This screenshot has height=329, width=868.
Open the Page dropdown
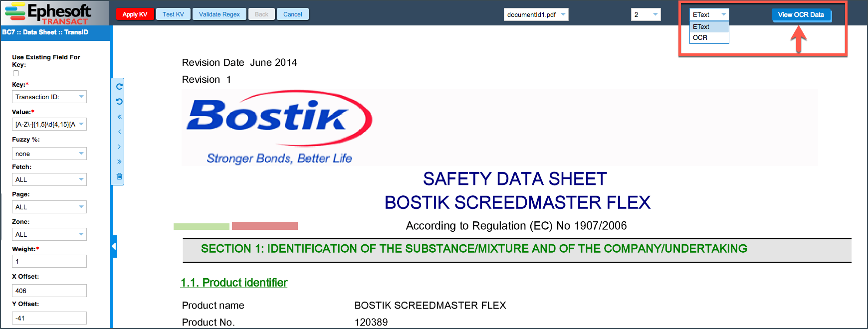point(49,207)
